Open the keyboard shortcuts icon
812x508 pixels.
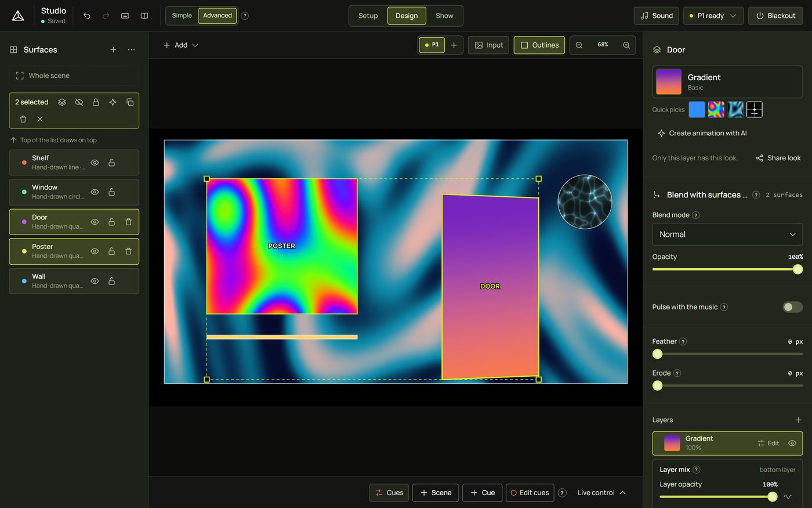coord(125,16)
